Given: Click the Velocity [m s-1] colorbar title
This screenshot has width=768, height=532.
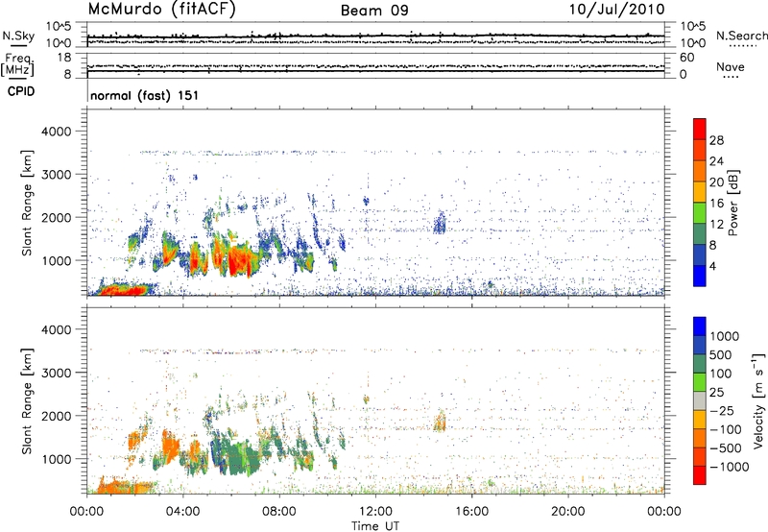Looking at the screenshot, I should (758, 401).
